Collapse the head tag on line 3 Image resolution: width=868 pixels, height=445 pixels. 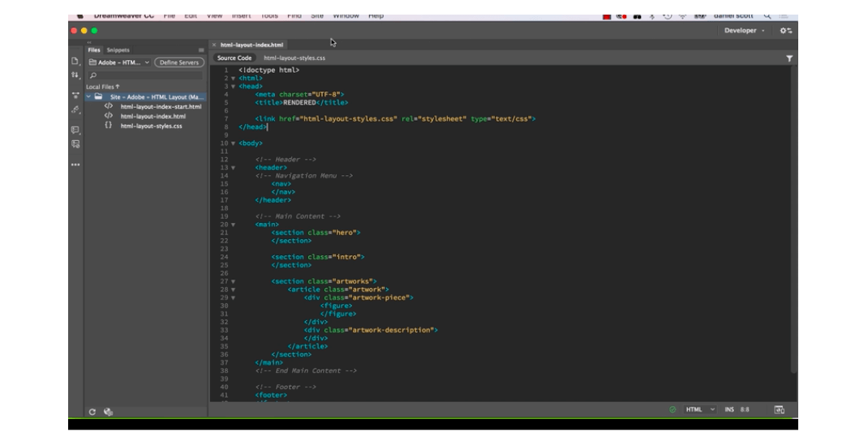coord(233,87)
